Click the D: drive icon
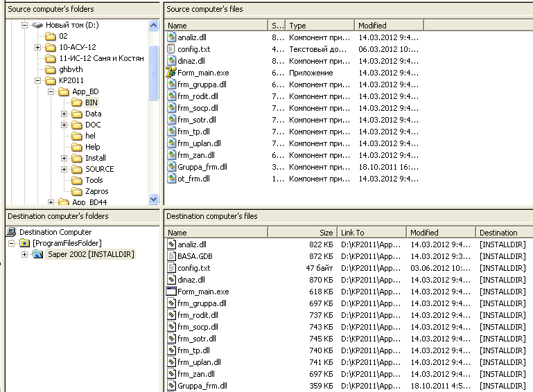Image resolution: width=533 pixels, height=392 pixels. tap(37, 25)
